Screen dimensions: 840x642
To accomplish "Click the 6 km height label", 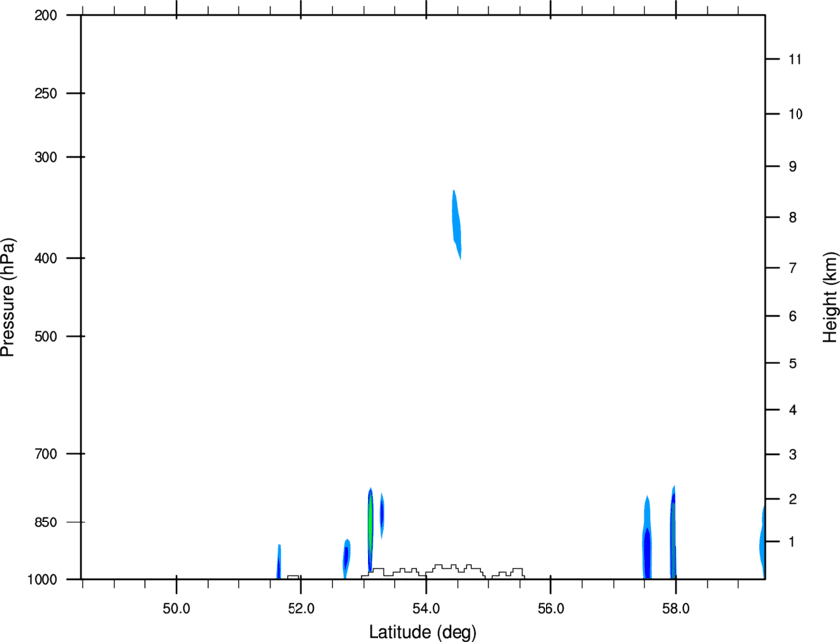I will 792,316.
